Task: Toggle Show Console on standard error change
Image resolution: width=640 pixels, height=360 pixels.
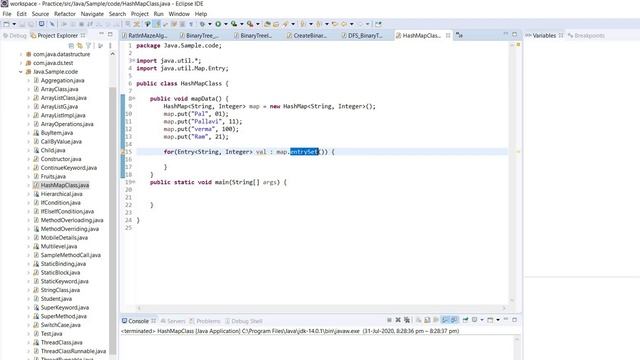Action: tap(454, 320)
